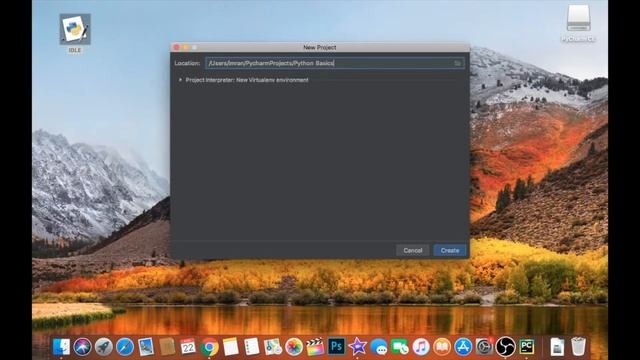This screenshot has width=640, height=360.
Task: Open Photos from the dock
Action: 294,347
